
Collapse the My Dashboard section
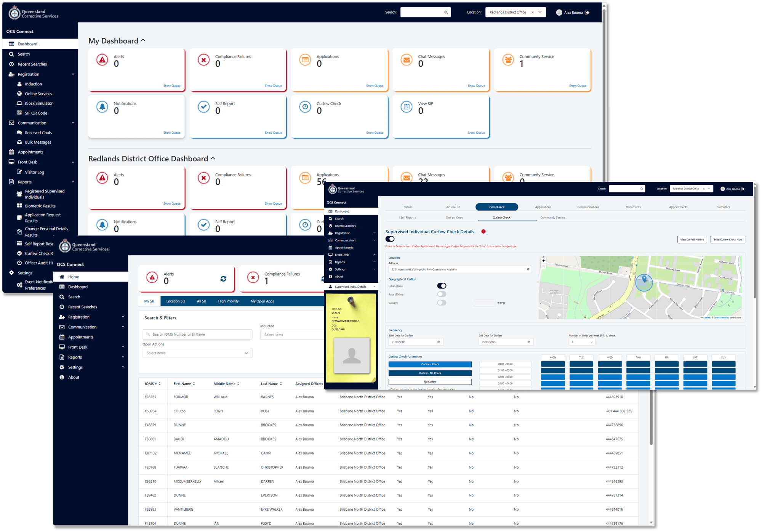click(x=143, y=40)
